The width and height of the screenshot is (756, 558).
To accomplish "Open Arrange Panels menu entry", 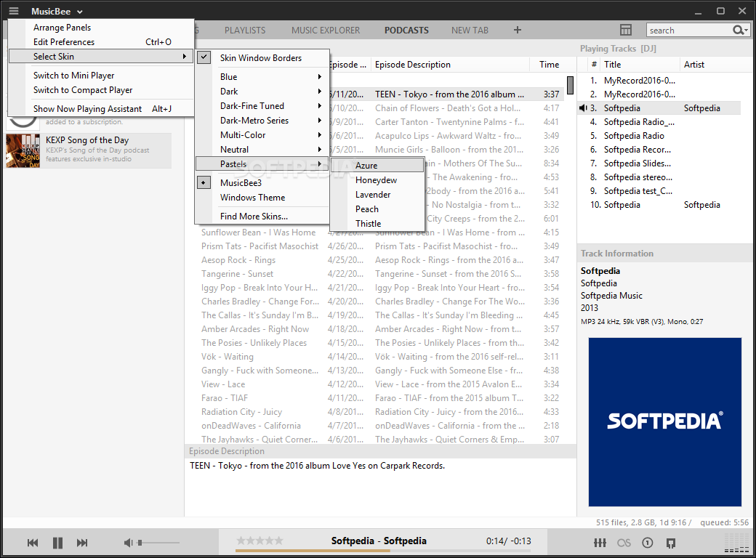I will click(101, 28).
